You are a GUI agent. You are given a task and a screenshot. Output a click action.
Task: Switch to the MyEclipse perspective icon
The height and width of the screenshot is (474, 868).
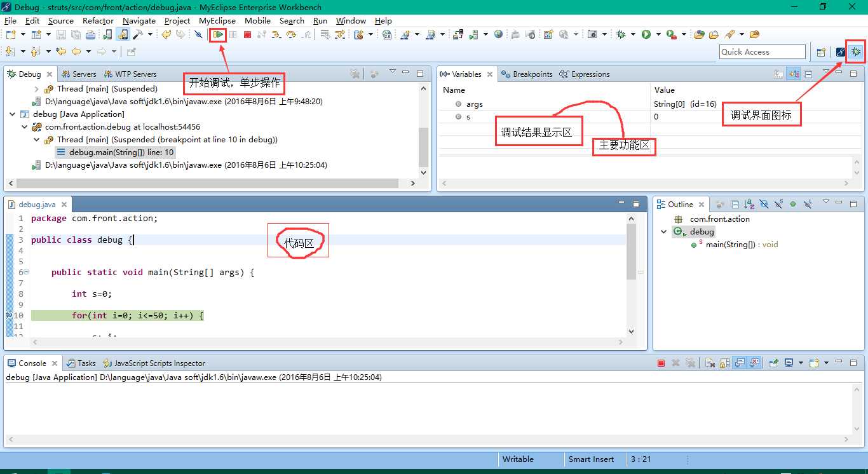[840, 52]
